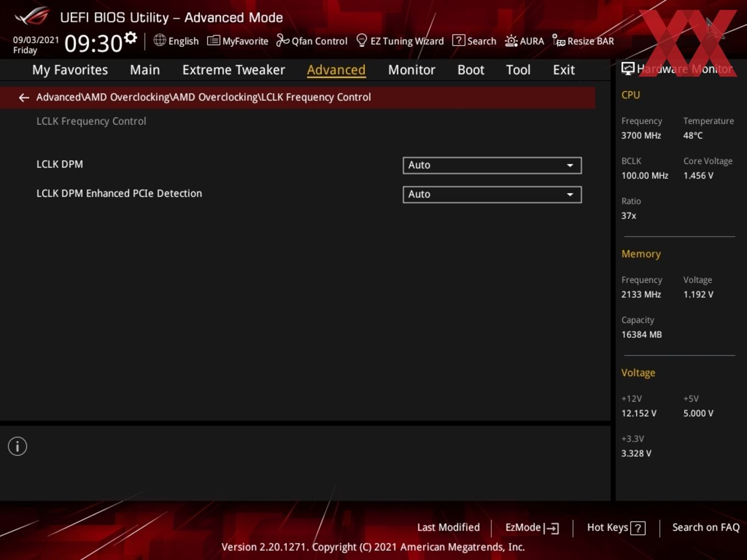Click the Hardware Monitor screen icon
Image resolution: width=747 pixels, height=560 pixels.
628,69
